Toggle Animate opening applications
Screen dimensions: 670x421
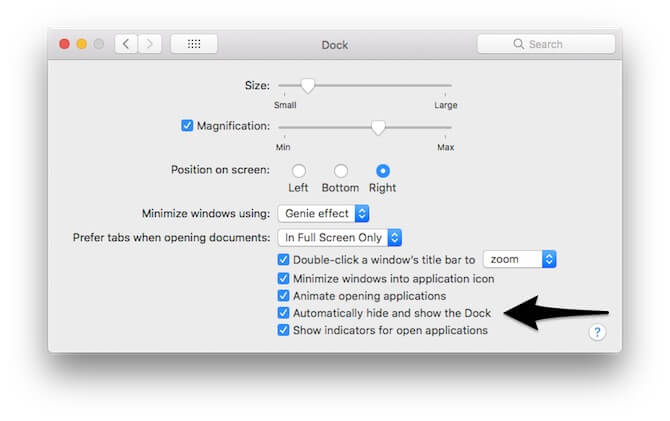tap(283, 296)
